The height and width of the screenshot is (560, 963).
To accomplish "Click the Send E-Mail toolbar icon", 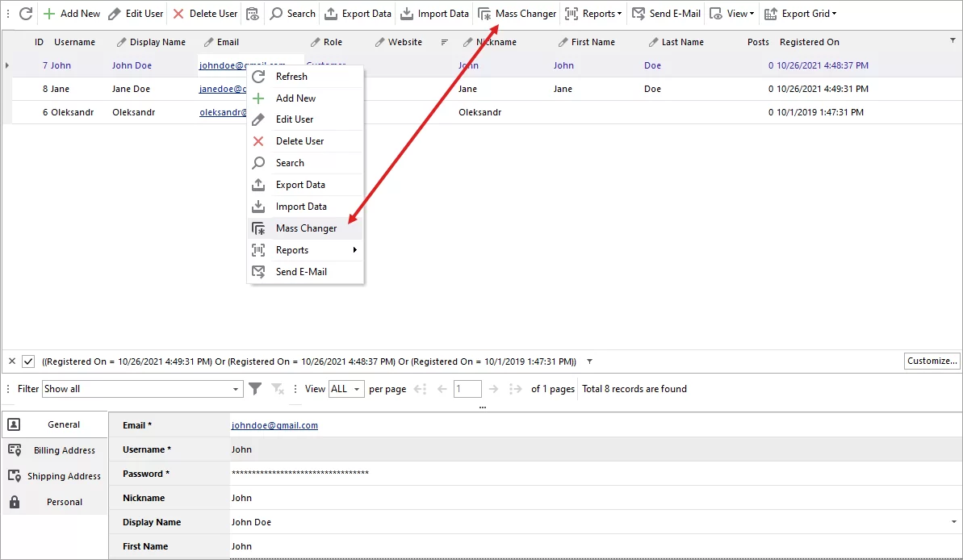I will [639, 14].
